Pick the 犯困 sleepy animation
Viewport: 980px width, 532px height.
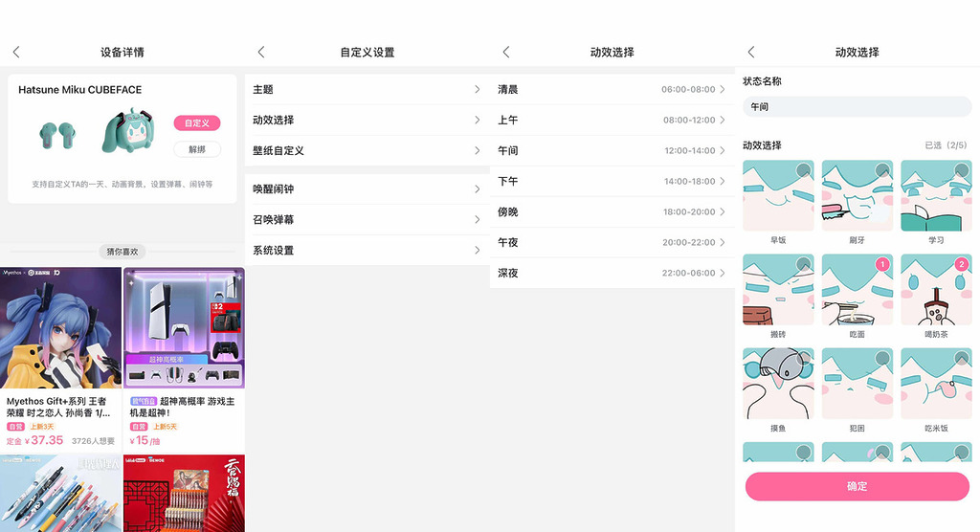857,383
